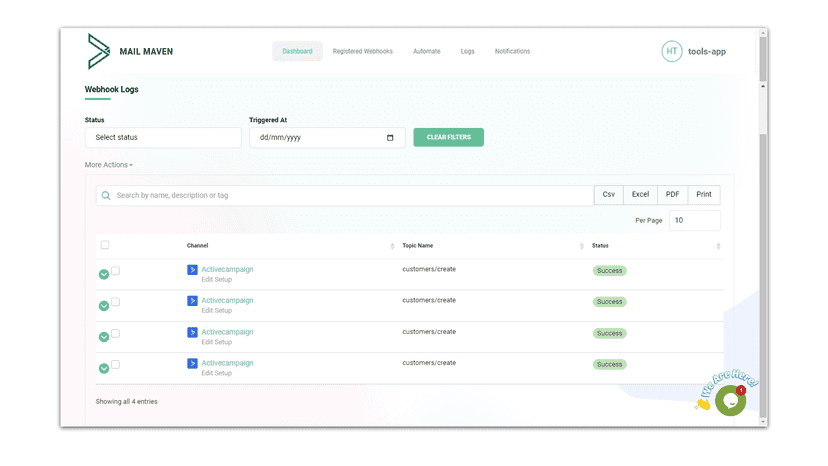This screenshot has height=466, width=828.
Task: Expand fourth row details green chevron
Action: click(104, 368)
